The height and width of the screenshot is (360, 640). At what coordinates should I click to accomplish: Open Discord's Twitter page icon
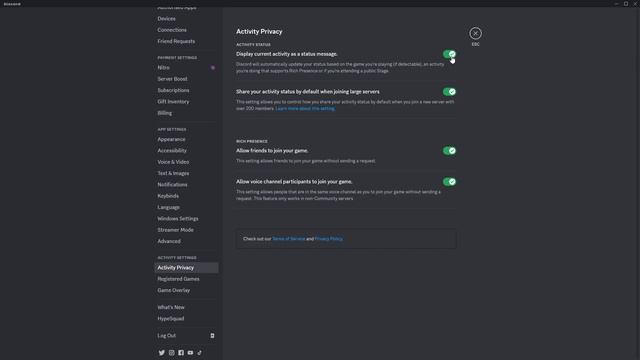[x=162, y=353]
